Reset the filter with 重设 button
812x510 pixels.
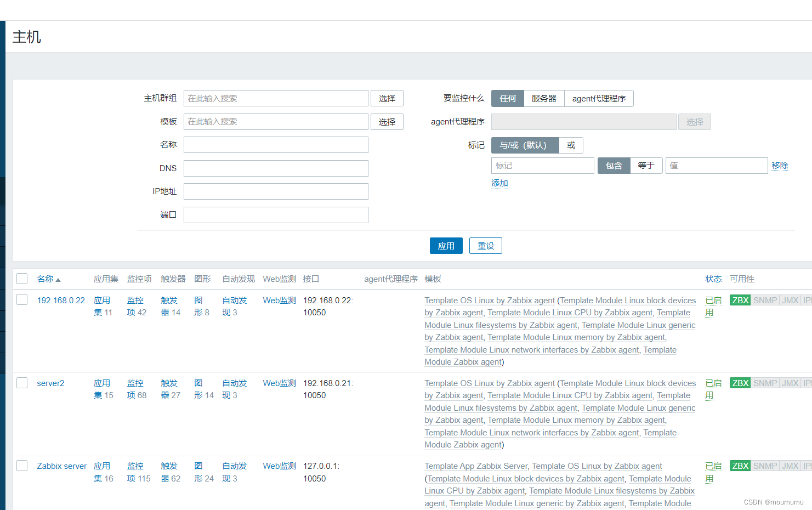[486, 246]
